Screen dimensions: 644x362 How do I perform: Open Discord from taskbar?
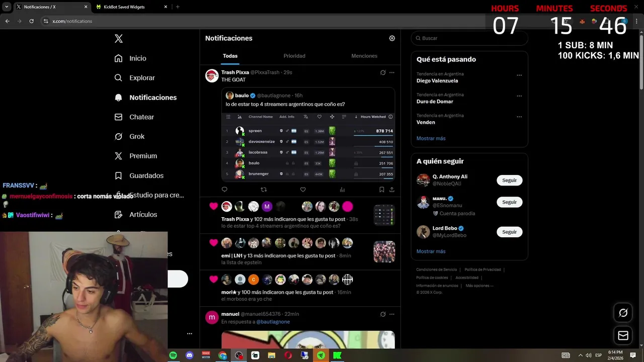coord(190,355)
